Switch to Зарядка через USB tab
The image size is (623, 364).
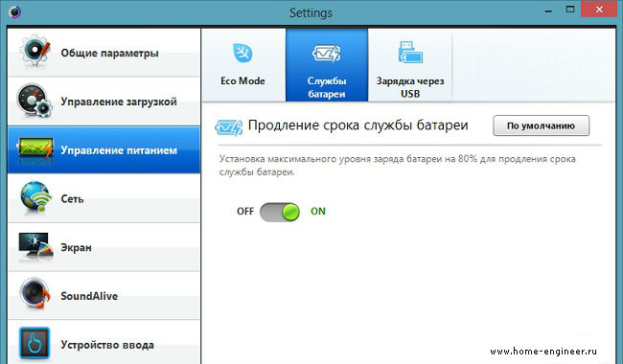[410, 65]
